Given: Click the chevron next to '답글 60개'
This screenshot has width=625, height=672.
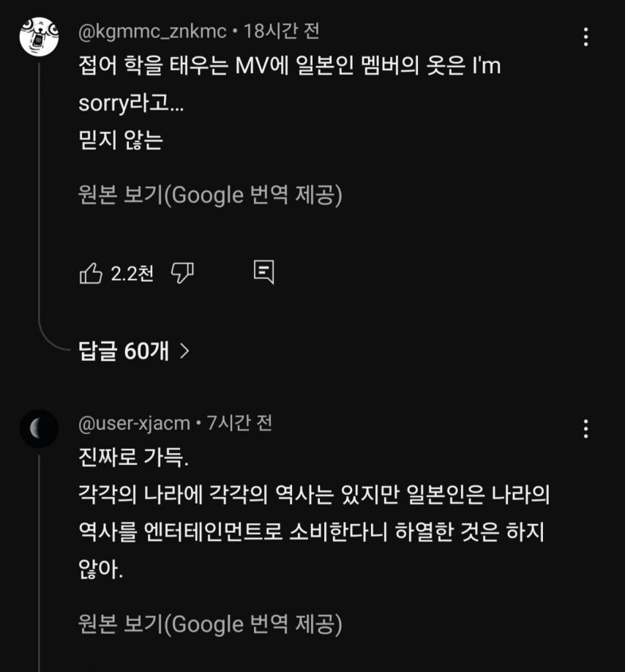Looking at the screenshot, I should tap(184, 351).
